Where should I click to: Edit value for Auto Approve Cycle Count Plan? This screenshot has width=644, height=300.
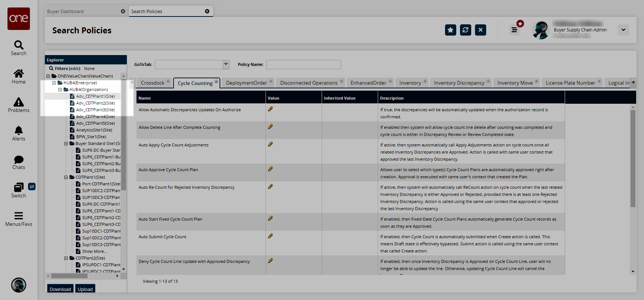coord(270,169)
